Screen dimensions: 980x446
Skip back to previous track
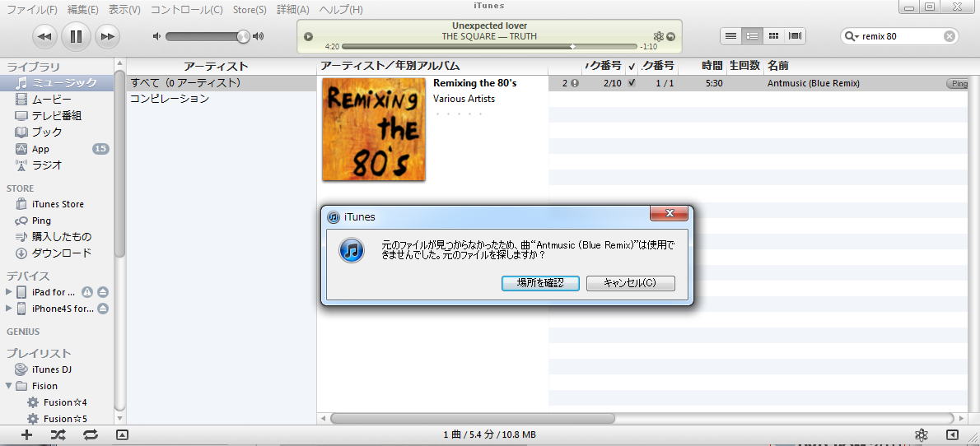pyautogui.click(x=44, y=37)
